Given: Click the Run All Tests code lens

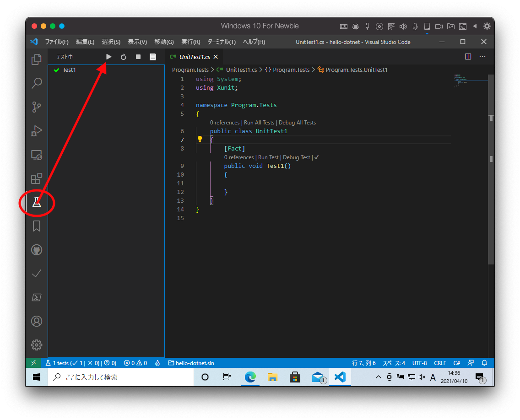Looking at the screenshot, I should click(x=259, y=123).
